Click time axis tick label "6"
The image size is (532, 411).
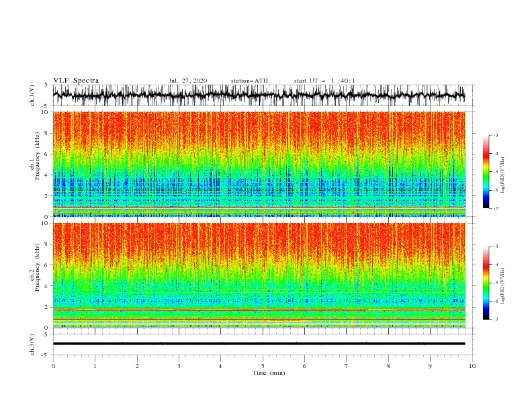(x=304, y=366)
